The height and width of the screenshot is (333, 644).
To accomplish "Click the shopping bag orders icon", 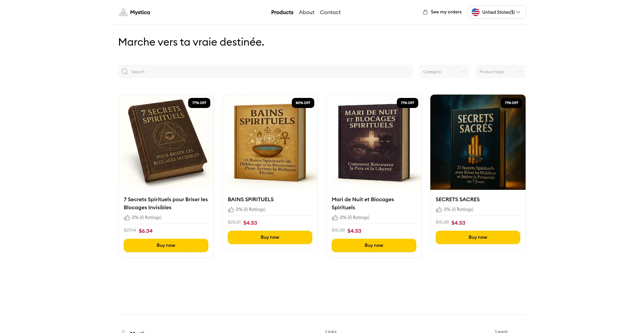I will click(x=425, y=12).
